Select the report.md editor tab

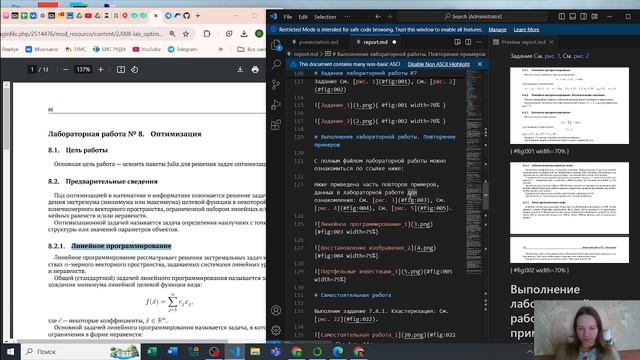376,42
